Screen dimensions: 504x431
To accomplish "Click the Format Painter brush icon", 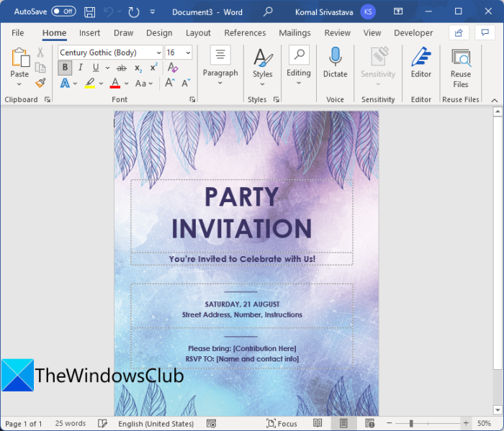I will 40,83.
